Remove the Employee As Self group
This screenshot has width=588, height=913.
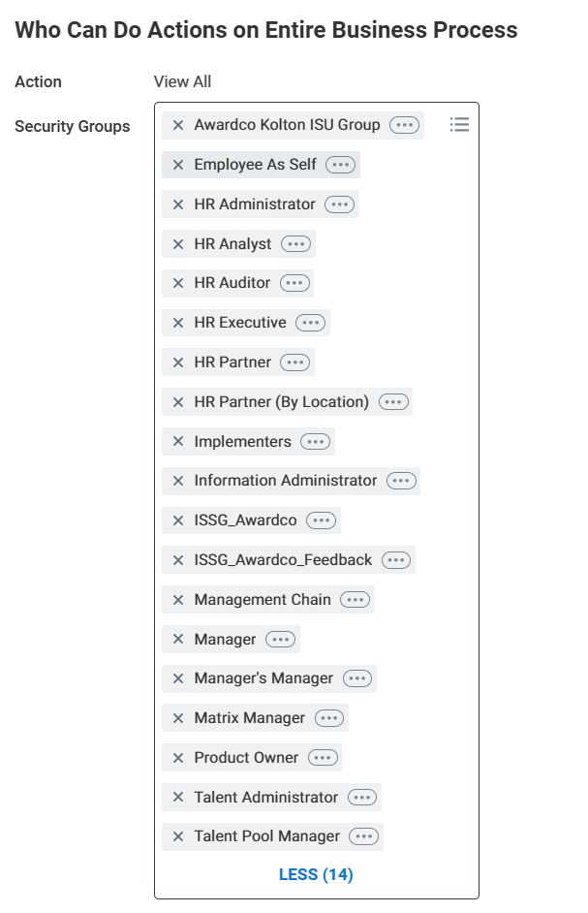pos(178,165)
